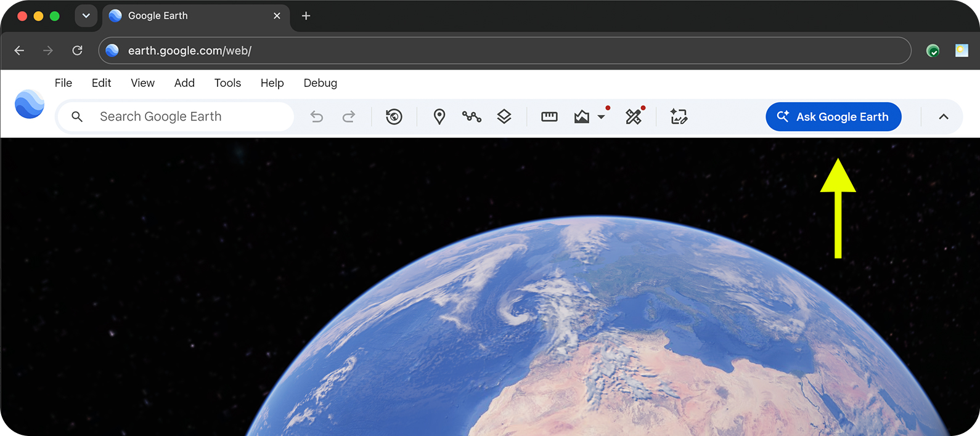Open the Google Earth browser tab

point(196,16)
